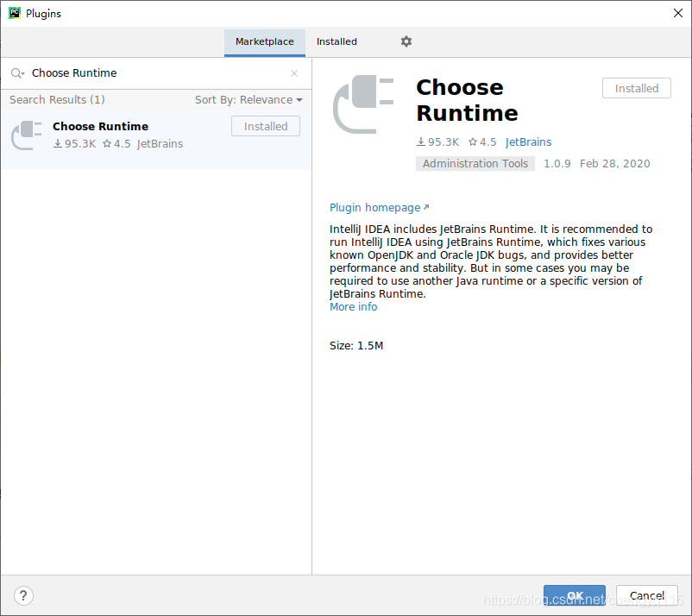Click the Search Results (1) label
This screenshot has height=616, width=692.
click(57, 100)
